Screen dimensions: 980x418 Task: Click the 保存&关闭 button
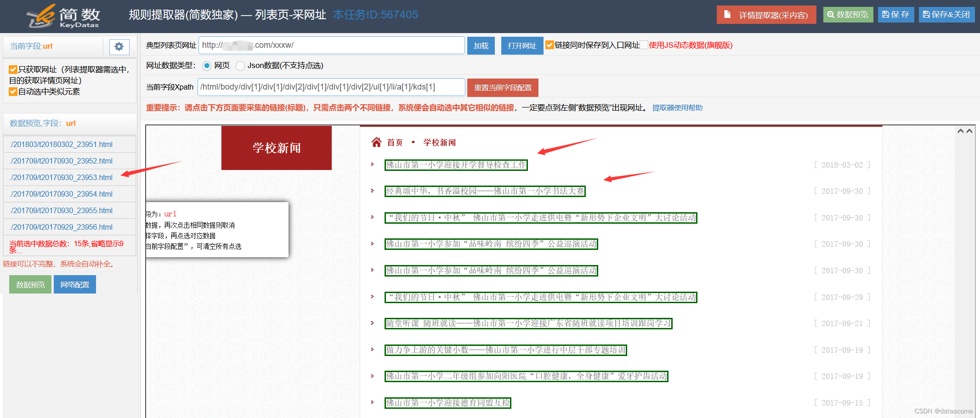coord(946,14)
